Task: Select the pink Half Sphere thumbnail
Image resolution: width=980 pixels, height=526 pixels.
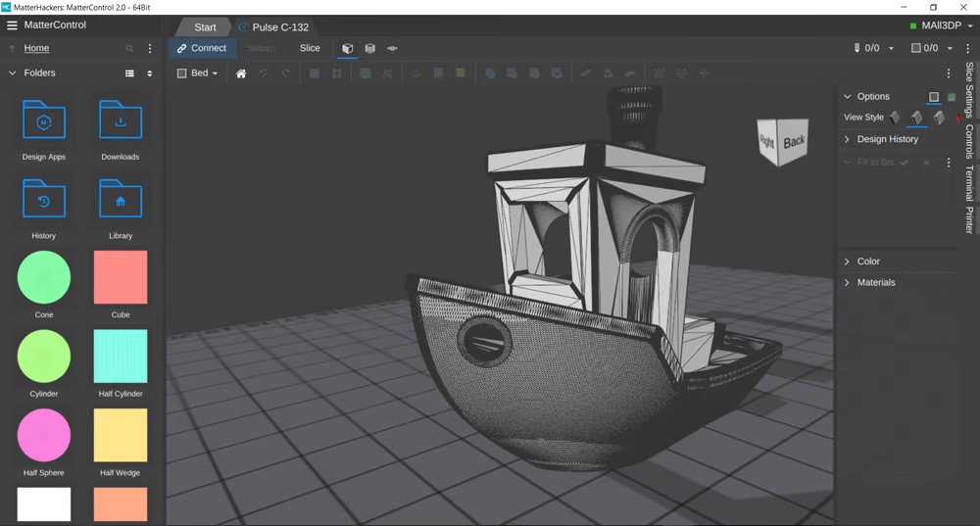Action: (x=44, y=436)
